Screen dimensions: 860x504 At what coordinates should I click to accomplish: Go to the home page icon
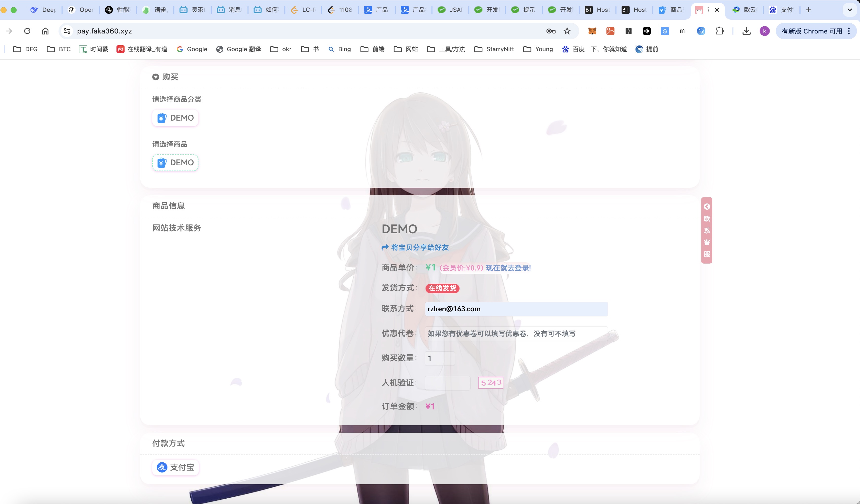tap(45, 31)
